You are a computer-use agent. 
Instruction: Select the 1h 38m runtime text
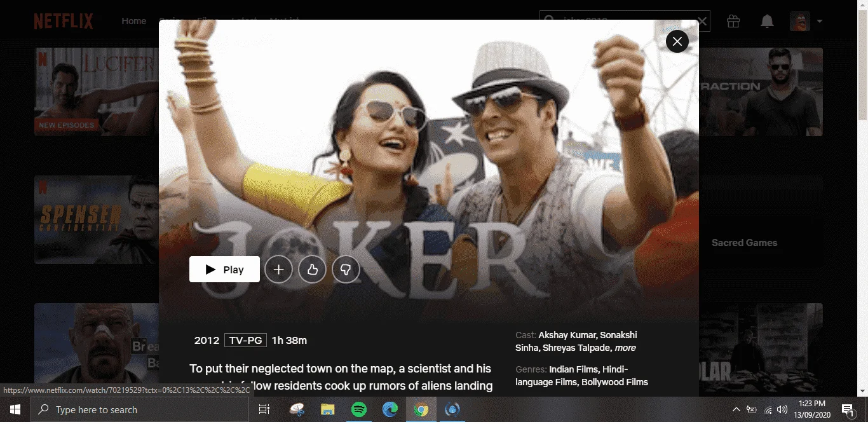click(x=289, y=341)
